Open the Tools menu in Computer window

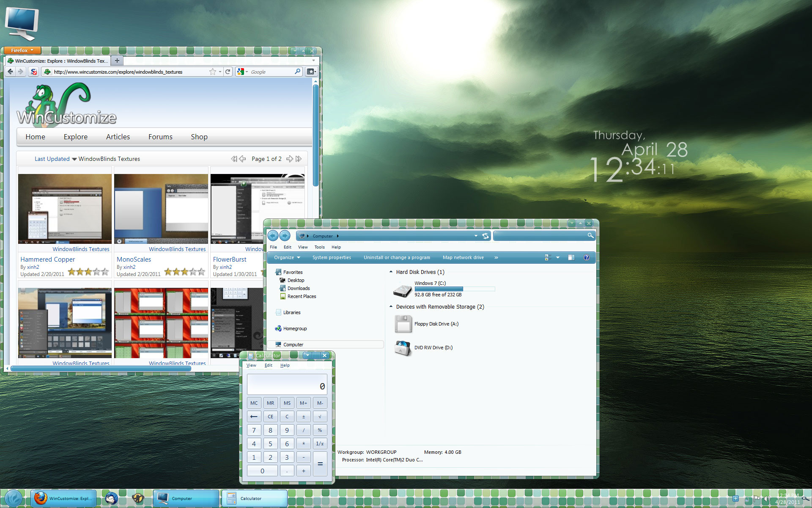(x=319, y=247)
